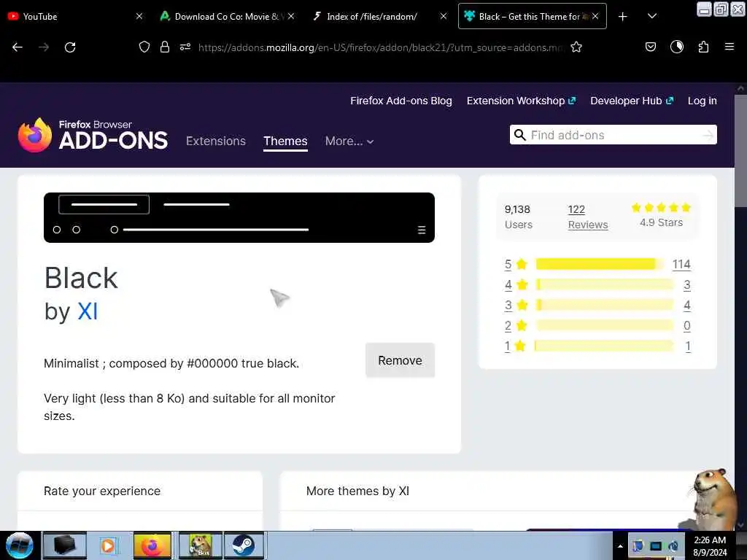List all tabs with the chevron dropdown
747x560 pixels.
coord(652,16)
